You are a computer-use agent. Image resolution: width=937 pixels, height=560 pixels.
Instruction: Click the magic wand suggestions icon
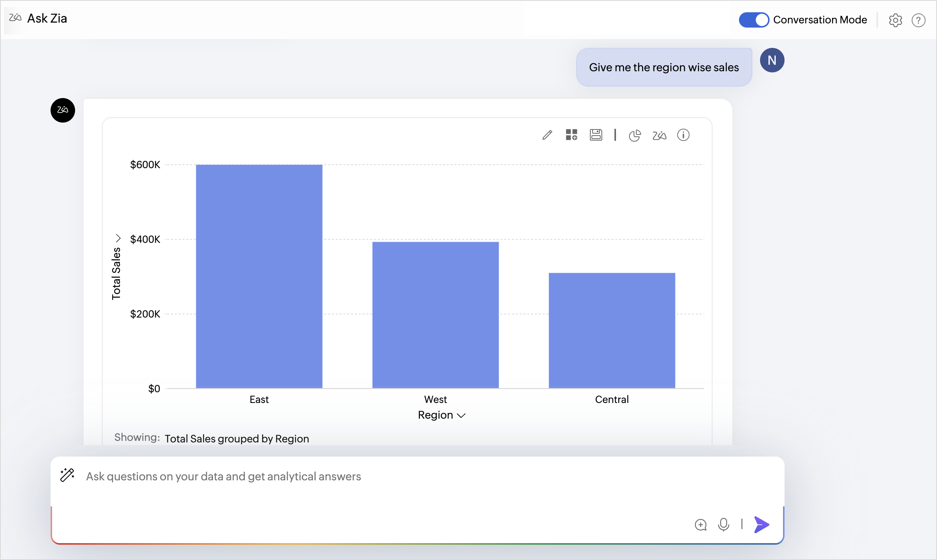click(67, 475)
